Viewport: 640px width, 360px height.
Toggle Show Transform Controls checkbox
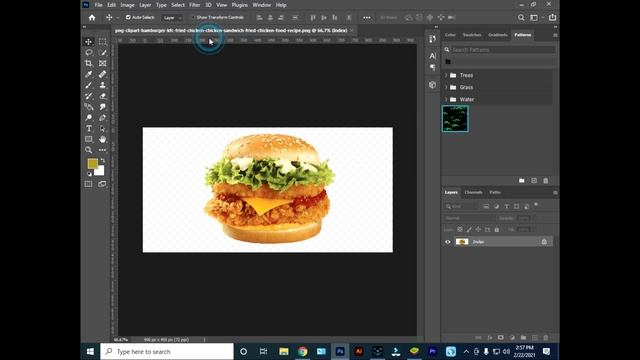(193, 18)
